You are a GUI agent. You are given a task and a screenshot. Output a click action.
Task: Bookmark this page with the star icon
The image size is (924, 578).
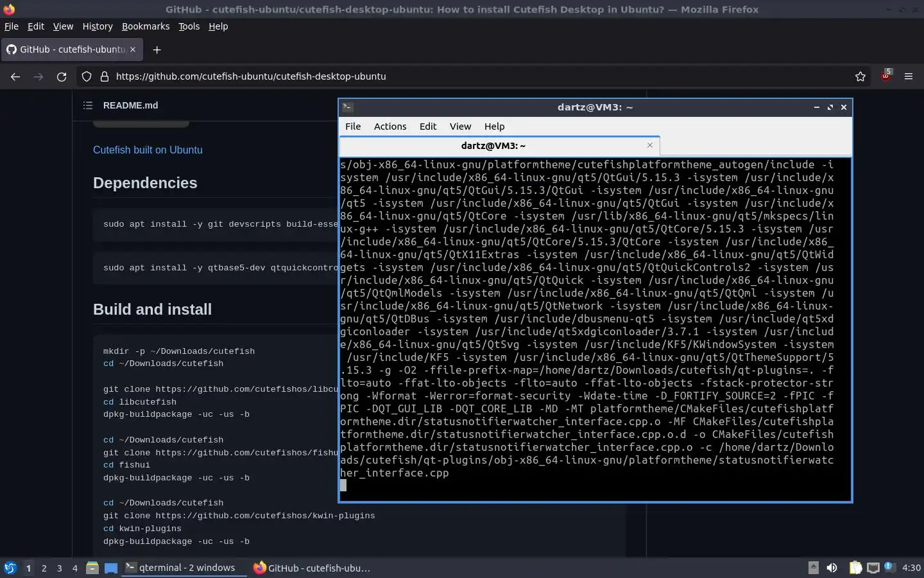coord(860,76)
